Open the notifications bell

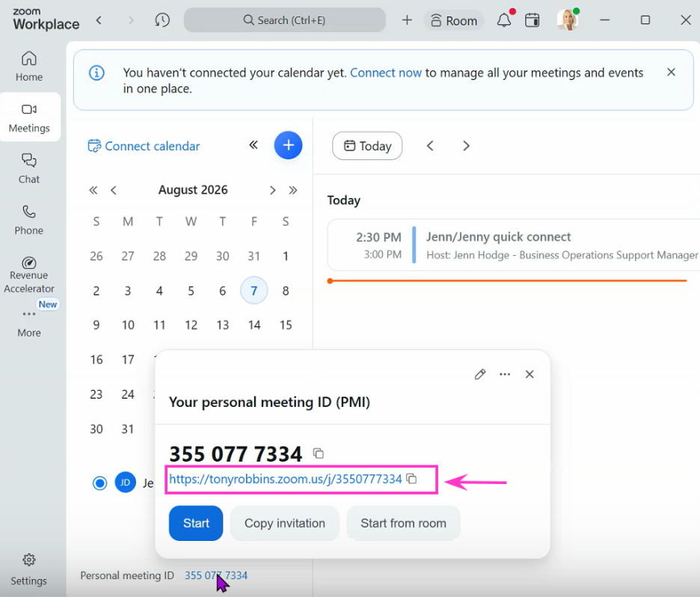[505, 20]
